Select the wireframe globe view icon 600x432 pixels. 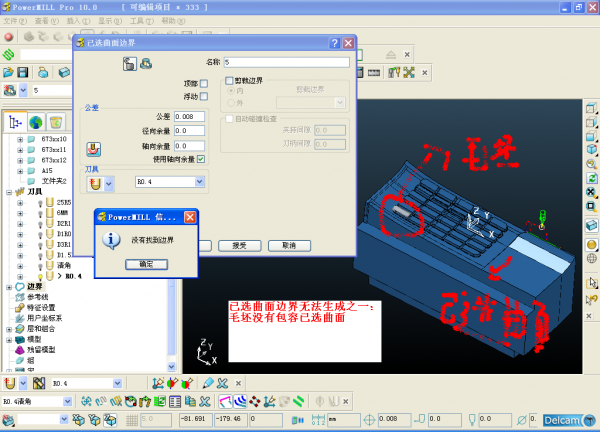[x=592, y=259]
